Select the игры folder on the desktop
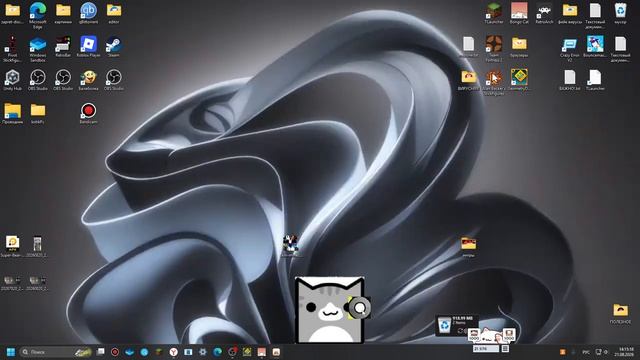The width and height of the screenshot is (640, 360). [x=469, y=247]
